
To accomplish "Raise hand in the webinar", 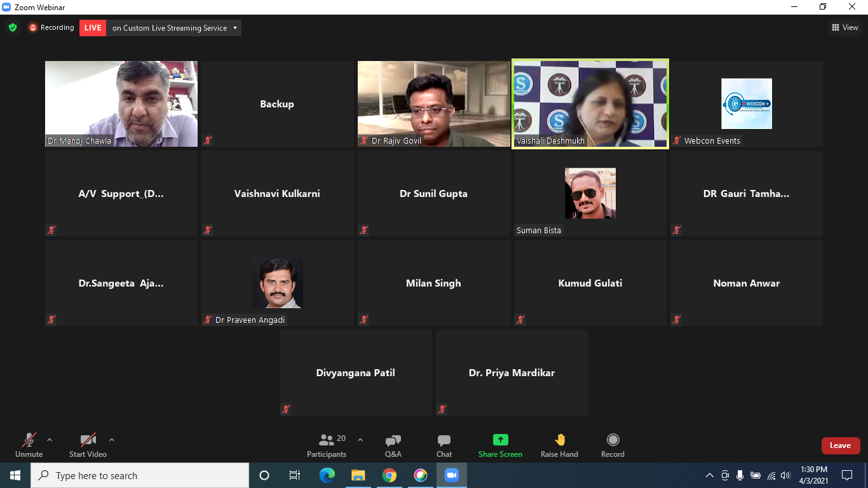I will tap(559, 445).
